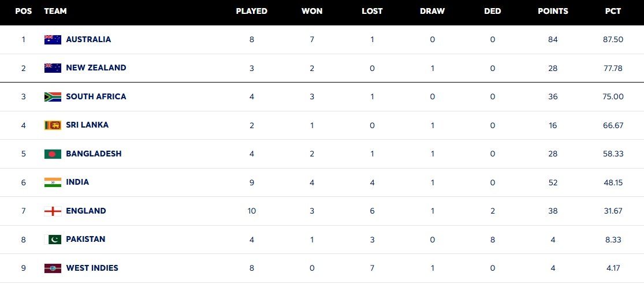Click the Australia flag icon
This screenshot has height=284, width=644.
pyautogui.click(x=53, y=40)
